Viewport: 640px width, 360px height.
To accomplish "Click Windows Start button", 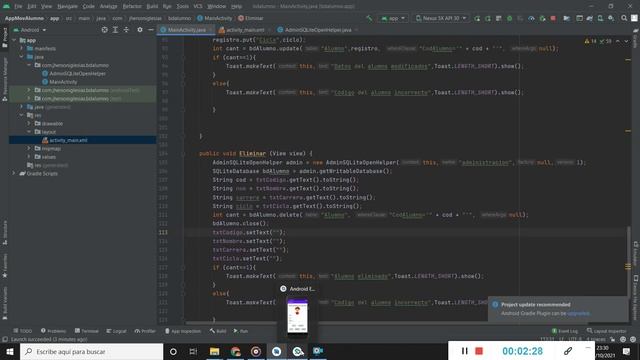I will tap(10, 351).
